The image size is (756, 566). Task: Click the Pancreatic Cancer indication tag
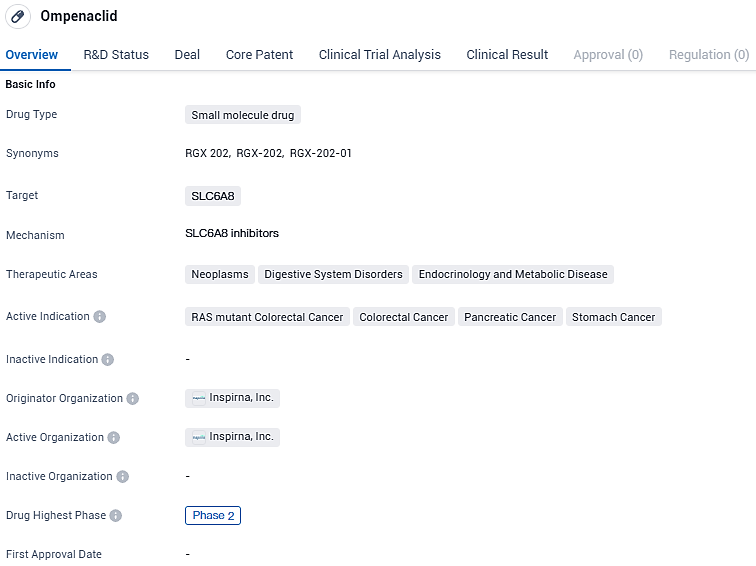(x=510, y=317)
